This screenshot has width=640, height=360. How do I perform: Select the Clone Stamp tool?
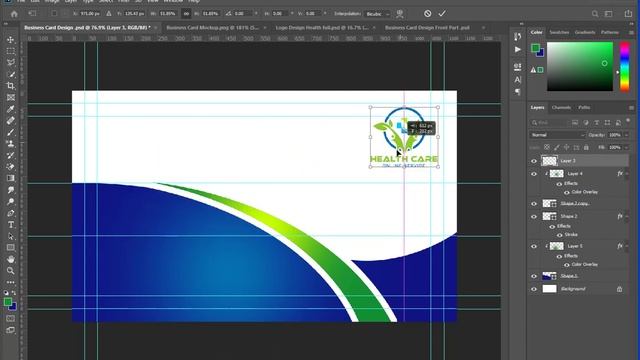click(x=11, y=144)
